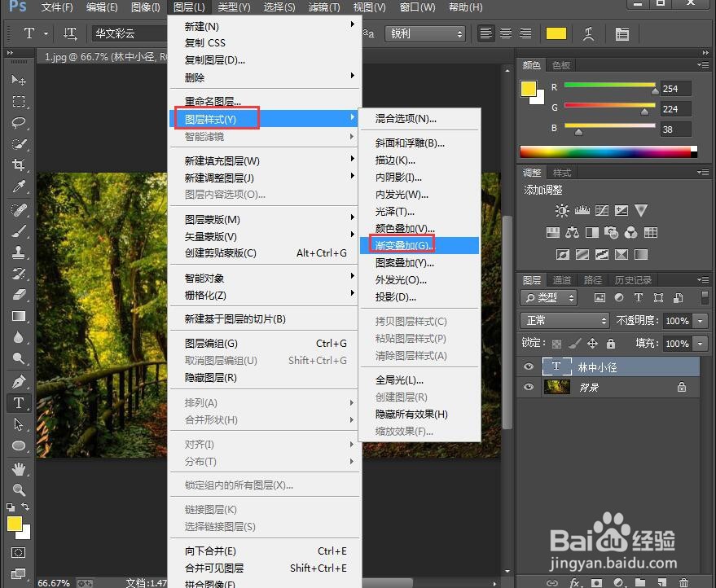Switch to the 历史记录 tab

pos(633,280)
